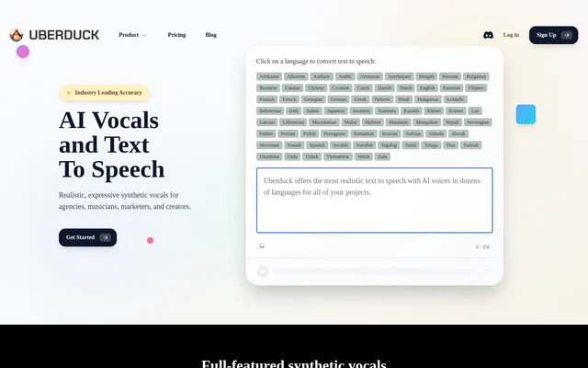This screenshot has height=368, width=588.
Task: Open the Discord community icon
Action: [x=488, y=35]
